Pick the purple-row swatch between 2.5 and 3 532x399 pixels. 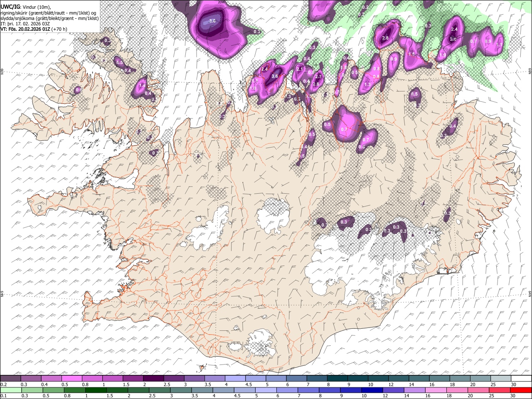(174, 378)
